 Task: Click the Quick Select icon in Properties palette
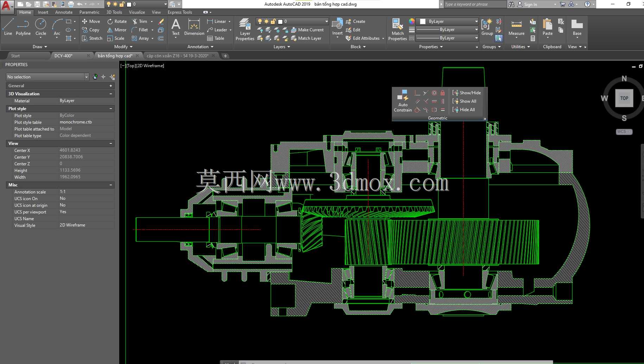(x=112, y=77)
